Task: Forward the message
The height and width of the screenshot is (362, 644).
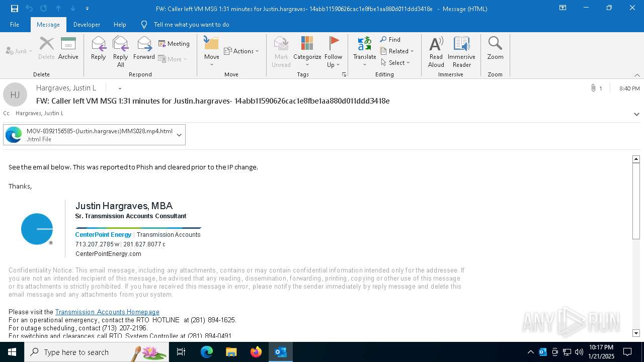Action: [144, 48]
